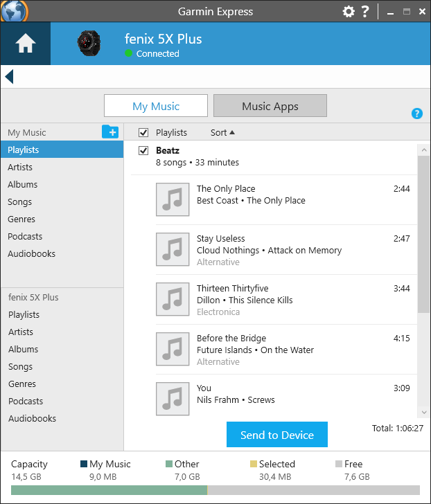Select Playlists under My Music
This screenshot has width=431, height=504.
pos(62,150)
